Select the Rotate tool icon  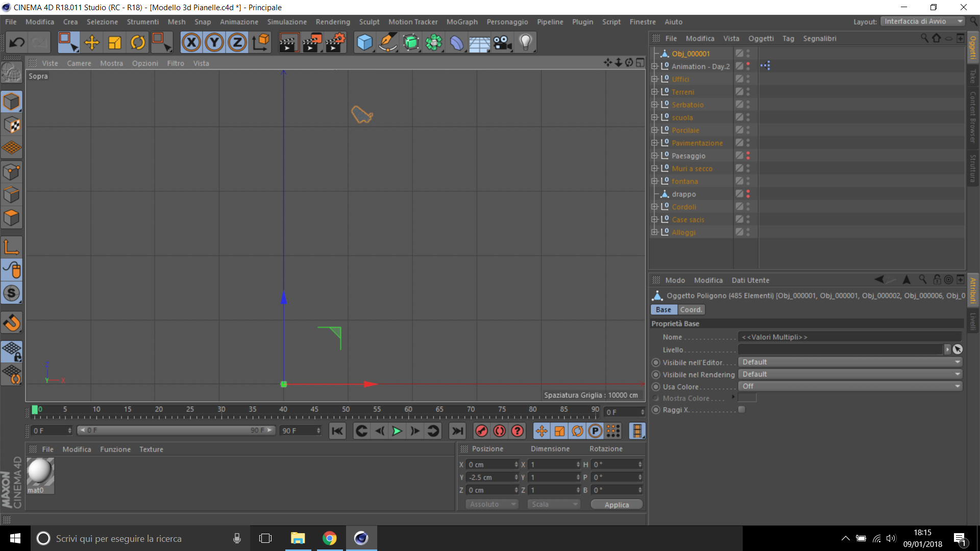(x=138, y=43)
